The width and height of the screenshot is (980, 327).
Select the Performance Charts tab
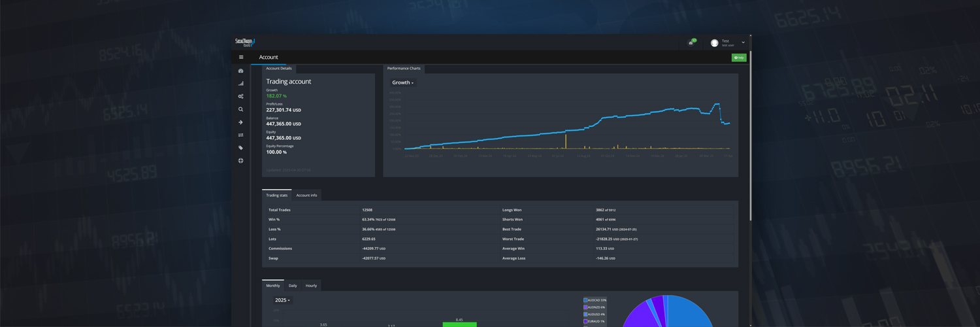[404, 68]
